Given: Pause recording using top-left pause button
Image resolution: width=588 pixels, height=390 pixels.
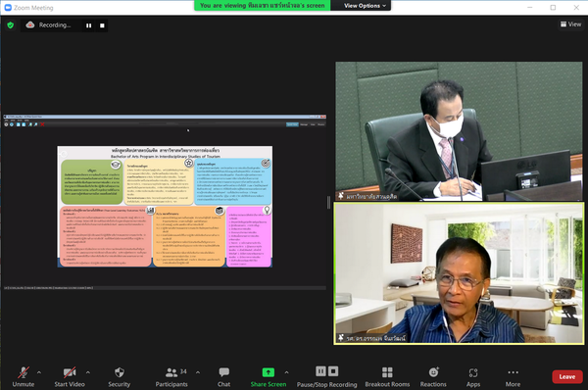Looking at the screenshot, I should click(x=89, y=25).
